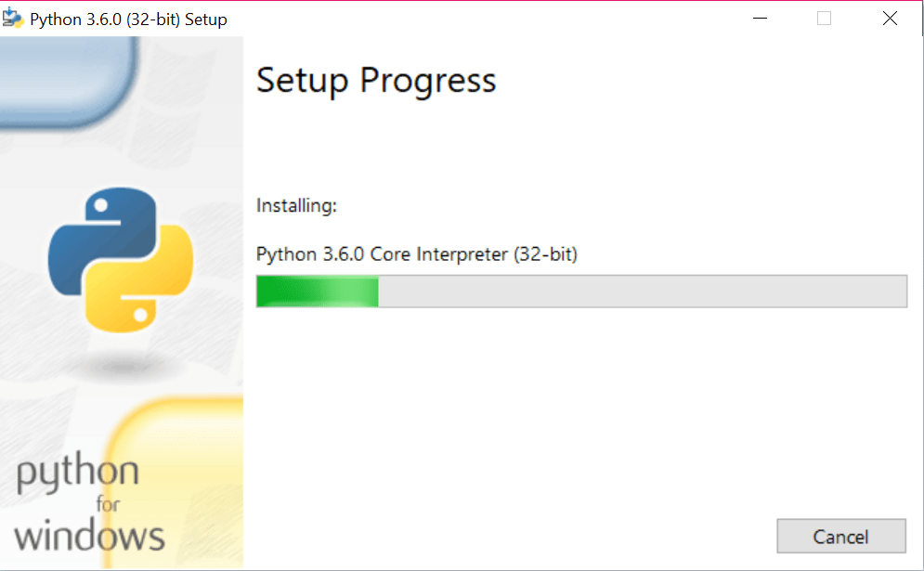Click the 'Installing:' status label

(x=296, y=205)
